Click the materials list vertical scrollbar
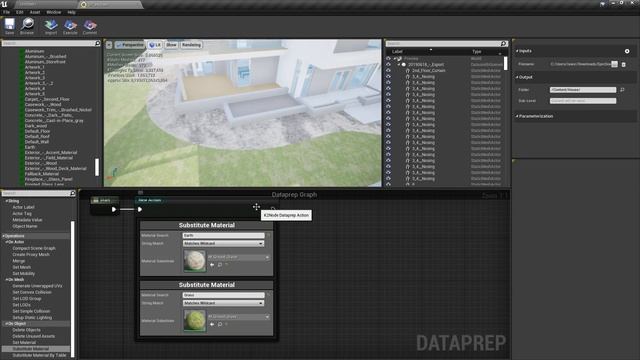Viewport: 640px width, 360px height. (97, 167)
